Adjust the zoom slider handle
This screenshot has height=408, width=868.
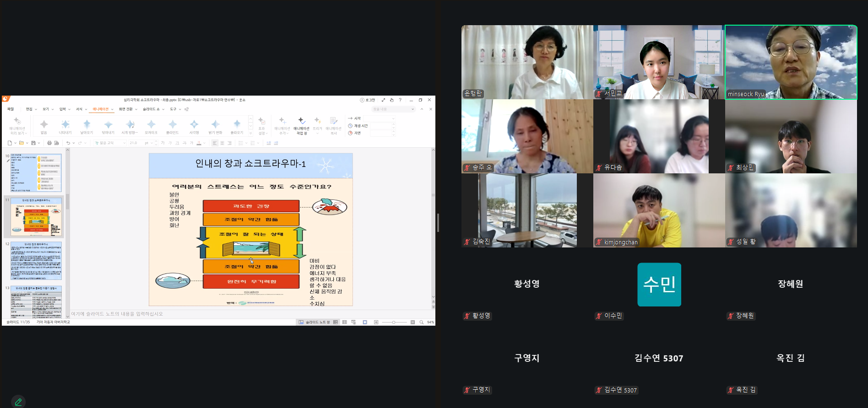pos(394,322)
